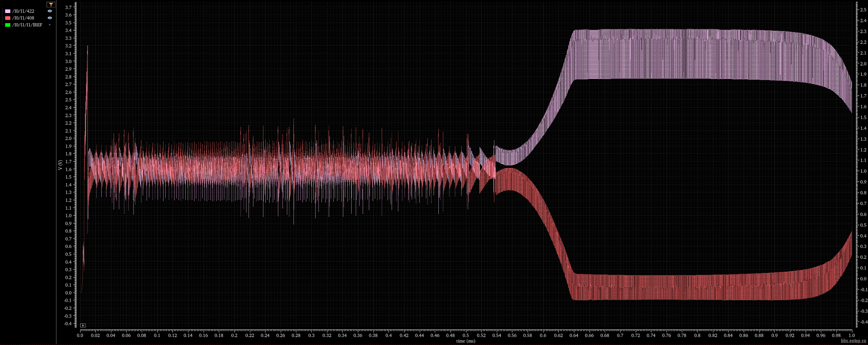Viewport: 868px width, 345px height.
Task: Click the 0.64 tick on the time axis
Action: click(x=574, y=336)
